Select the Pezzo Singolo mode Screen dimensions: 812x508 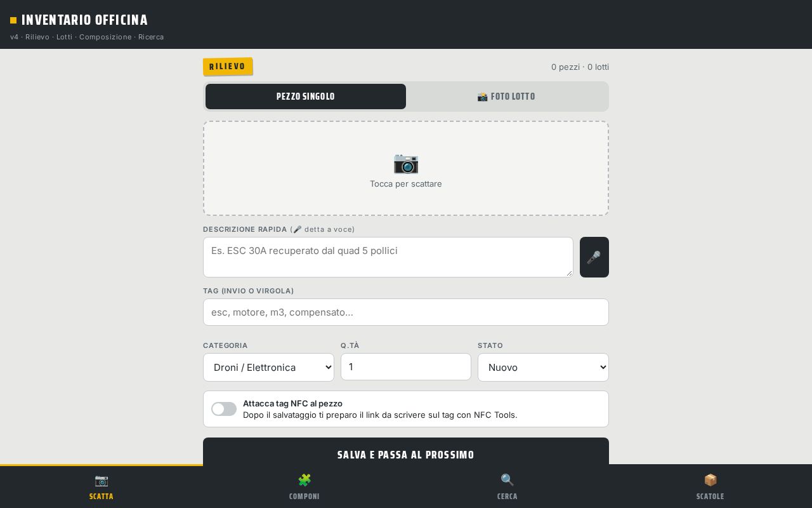tap(306, 97)
